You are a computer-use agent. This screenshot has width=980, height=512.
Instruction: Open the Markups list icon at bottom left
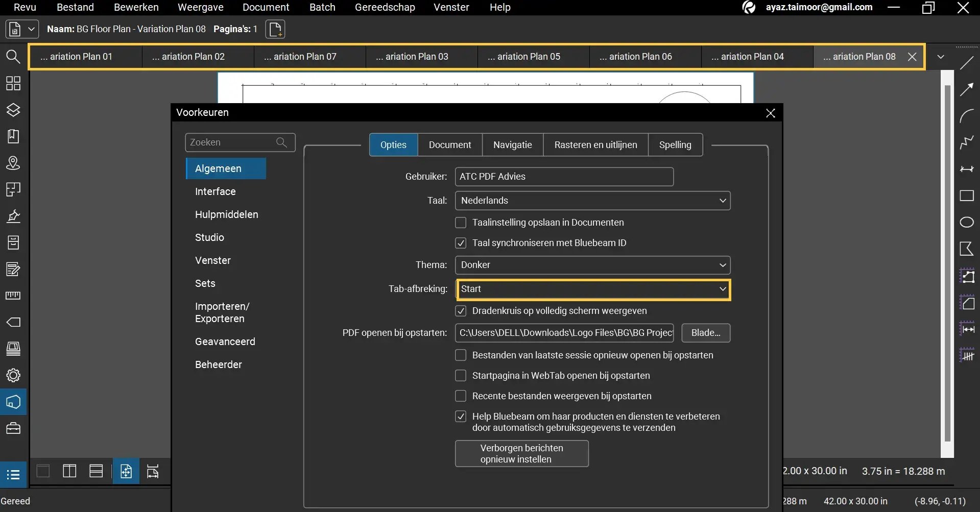click(x=13, y=475)
